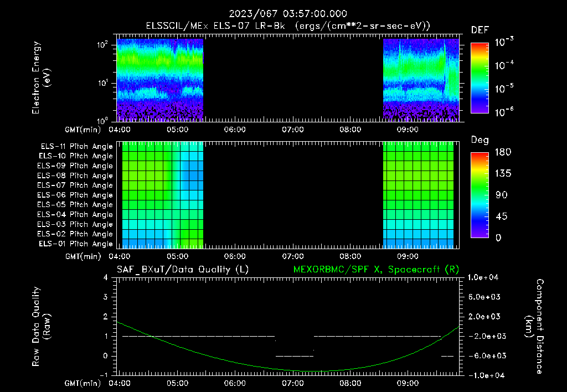The height and width of the screenshot is (392, 567).
Task: Click the ELS-08 Pitch Angle row label
Action: tap(75, 176)
